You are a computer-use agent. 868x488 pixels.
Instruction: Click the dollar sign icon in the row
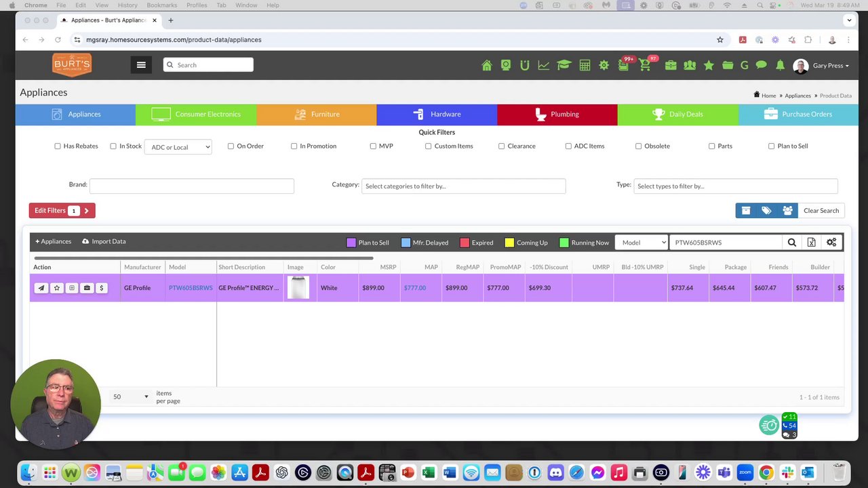point(102,288)
